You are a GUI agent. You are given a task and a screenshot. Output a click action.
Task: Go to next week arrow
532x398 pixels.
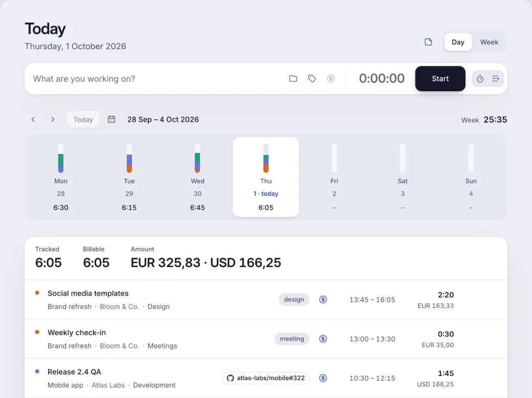pos(53,119)
